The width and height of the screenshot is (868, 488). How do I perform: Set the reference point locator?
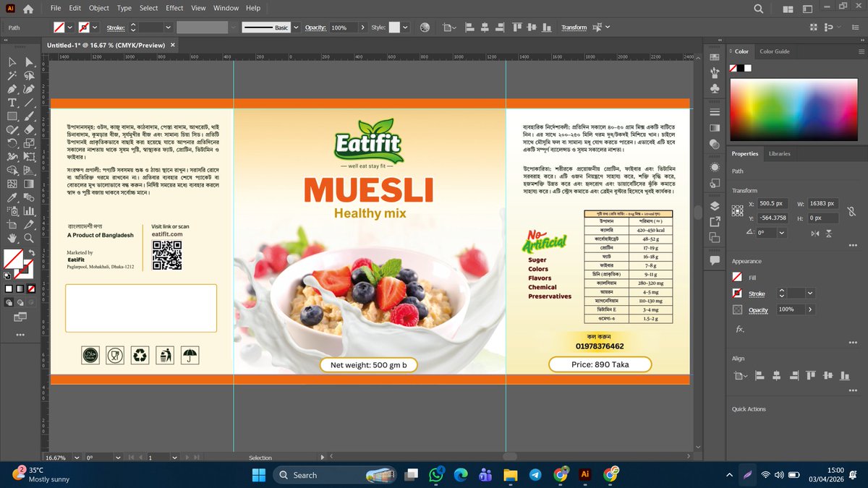pos(737,210)
